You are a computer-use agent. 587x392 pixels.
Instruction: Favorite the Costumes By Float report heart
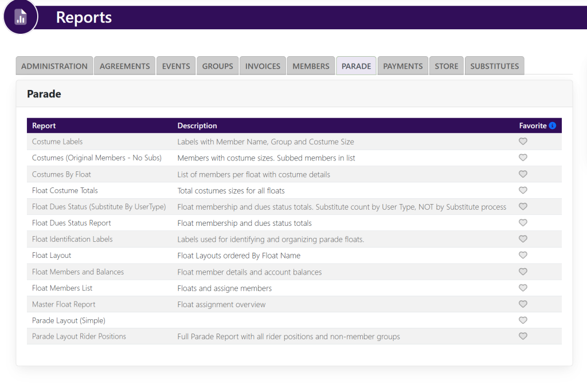(523, 174)
